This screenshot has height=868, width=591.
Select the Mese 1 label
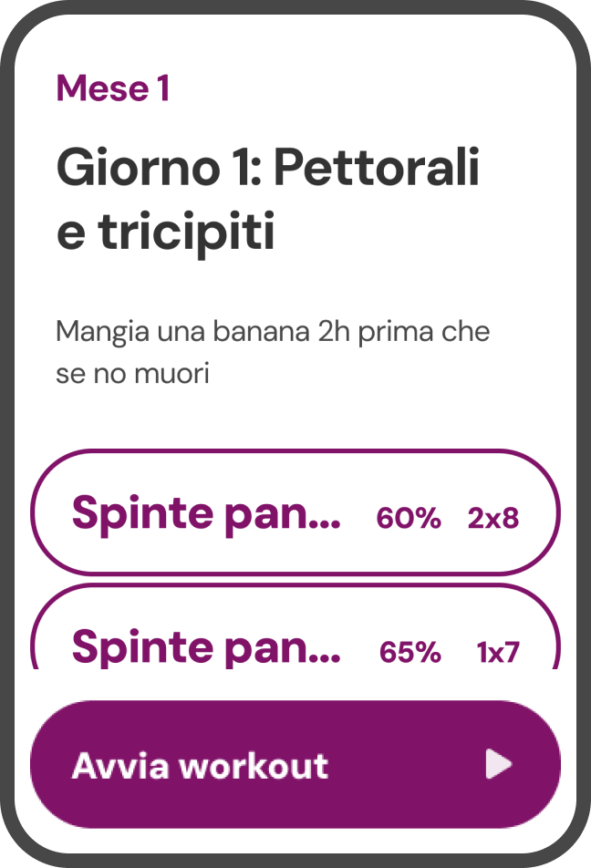112,88
